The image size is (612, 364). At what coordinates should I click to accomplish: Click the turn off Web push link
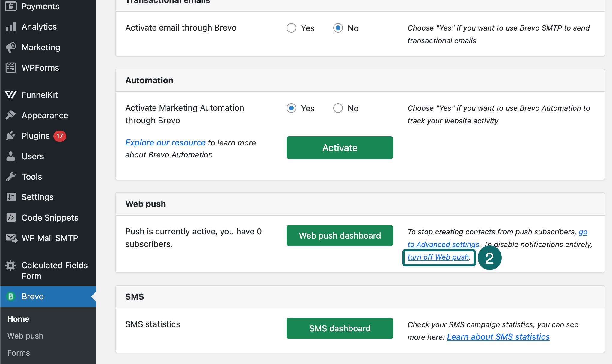[438, 257]
